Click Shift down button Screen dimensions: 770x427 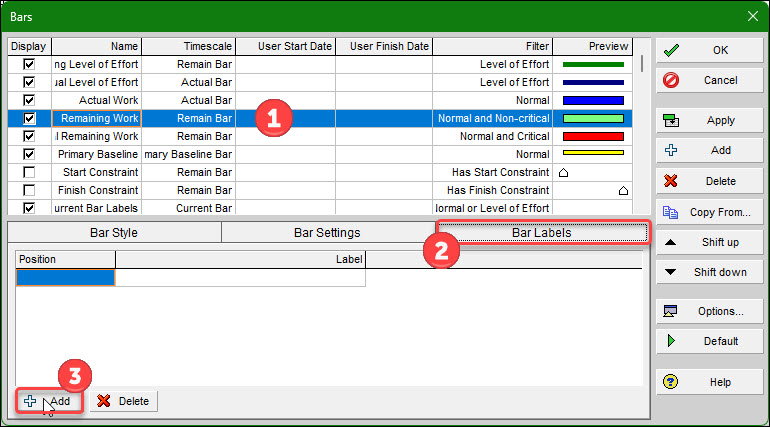[x=709, y=272]
